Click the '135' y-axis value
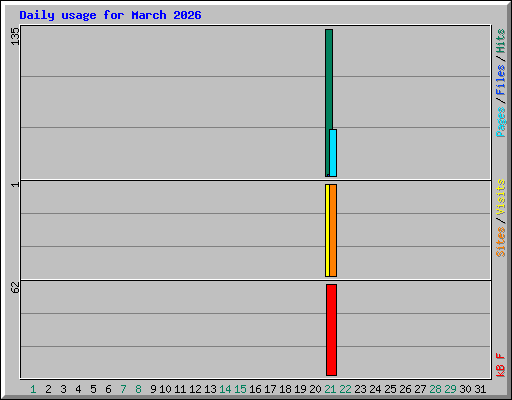The width and height of the screenshot is (512, 400). click(15, 36)
